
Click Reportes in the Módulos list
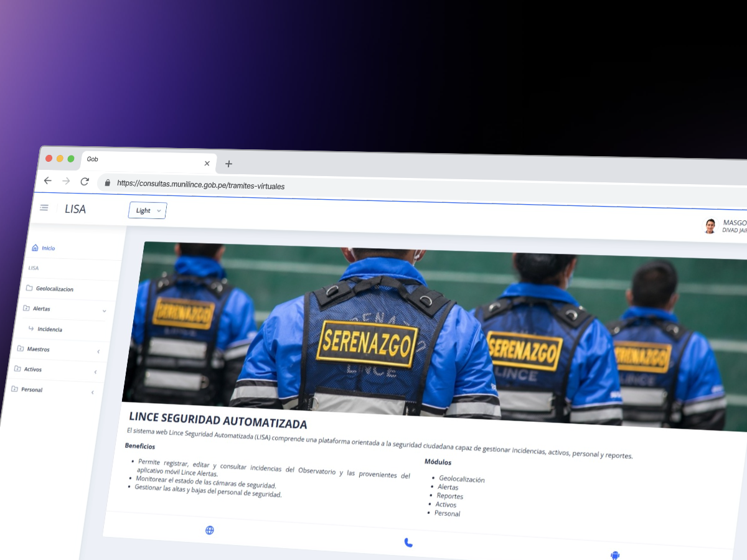point(449,496)
